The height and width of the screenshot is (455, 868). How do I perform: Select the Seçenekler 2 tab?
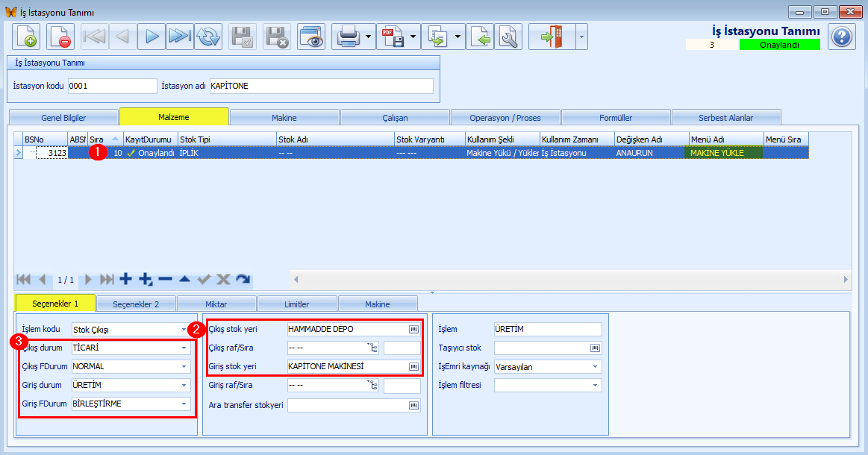coord(136,304)
